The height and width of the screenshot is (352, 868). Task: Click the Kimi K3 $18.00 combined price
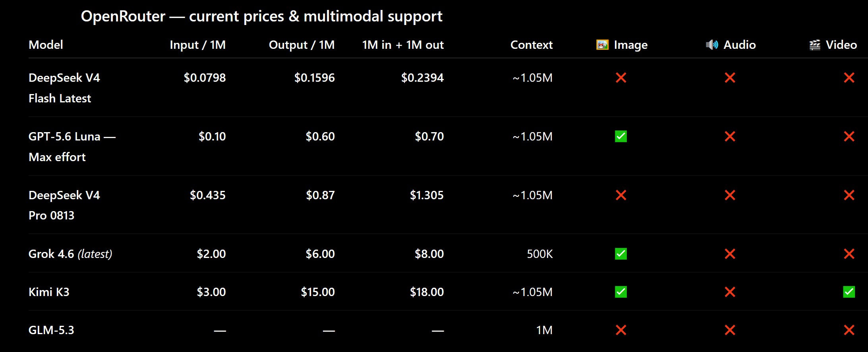[427, 292]
